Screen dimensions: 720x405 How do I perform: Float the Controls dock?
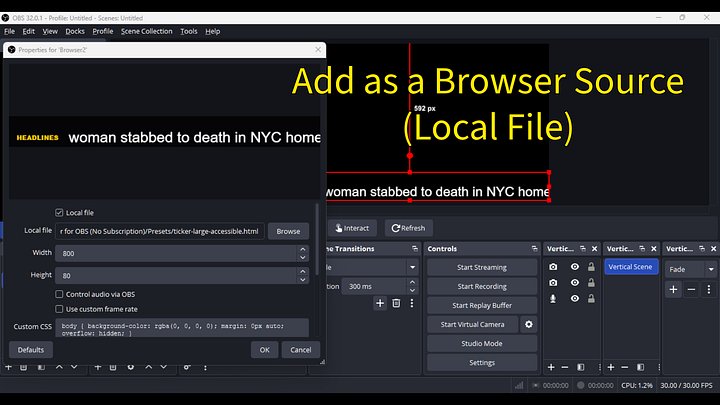coord(534,248)
